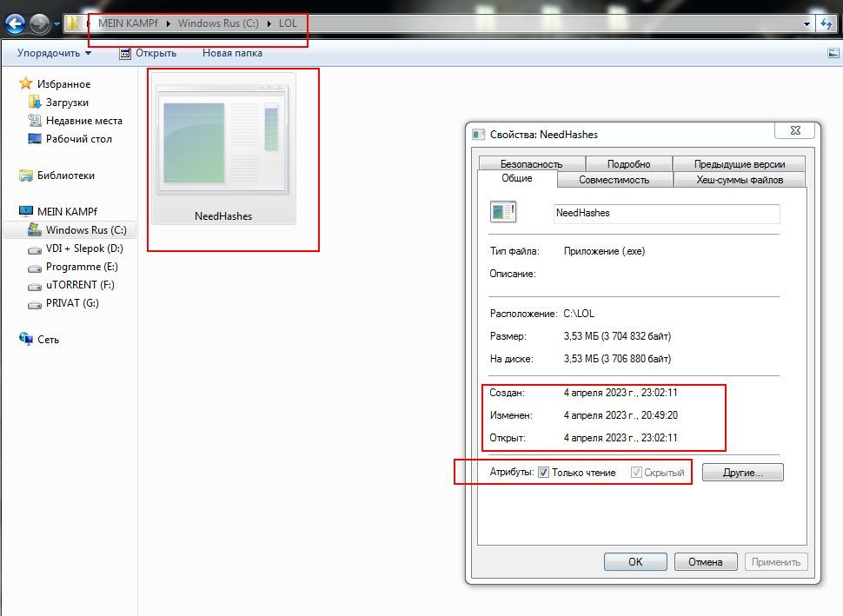Select Избранное star icon in the sidebar
This screenshot has width=843, height=616.
(x=25, y=83)
